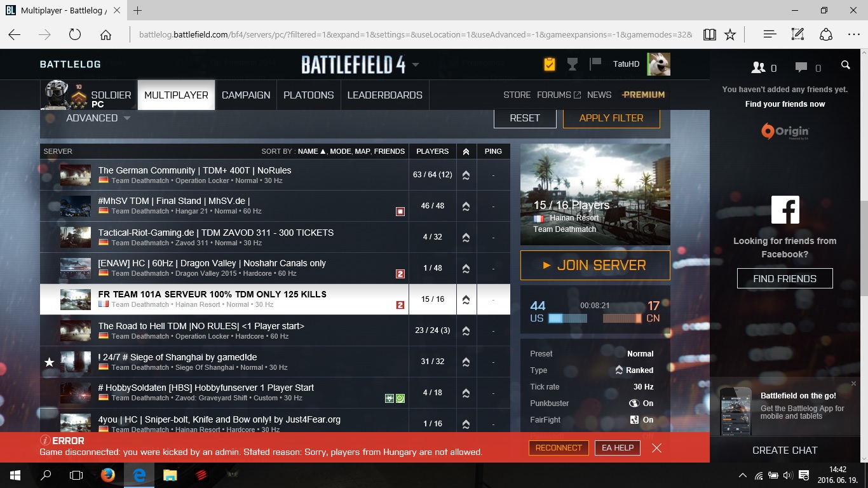Click the search magnifier in friends sidebar

click(845, 65)
